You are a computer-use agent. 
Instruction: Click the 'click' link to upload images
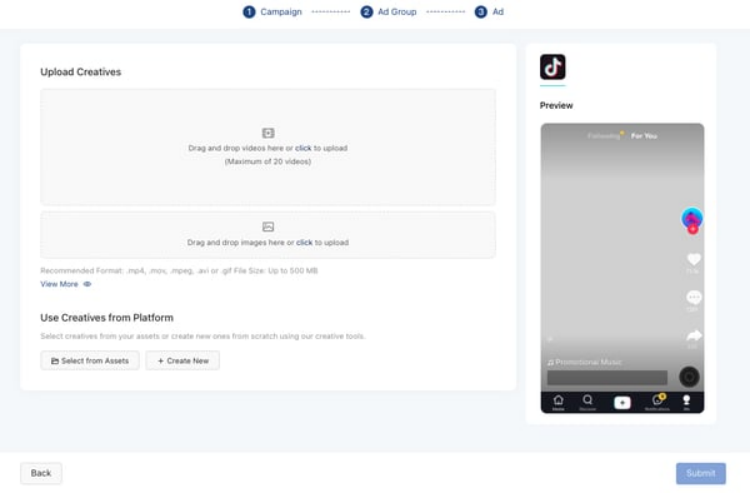[x=304, y=242]
